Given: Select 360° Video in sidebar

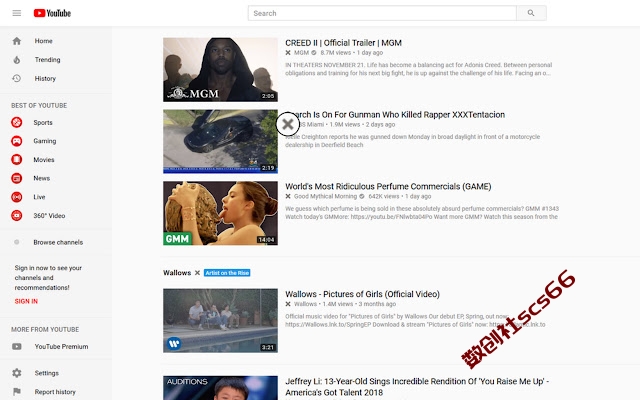Looking at the screenshot, I should pos(49,216).
